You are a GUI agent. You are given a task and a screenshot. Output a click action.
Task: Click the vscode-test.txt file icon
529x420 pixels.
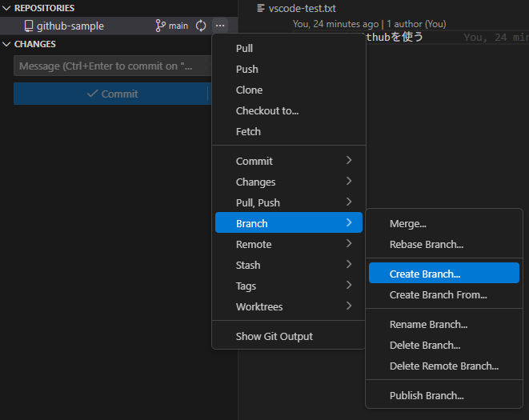(x=261, y=8)
